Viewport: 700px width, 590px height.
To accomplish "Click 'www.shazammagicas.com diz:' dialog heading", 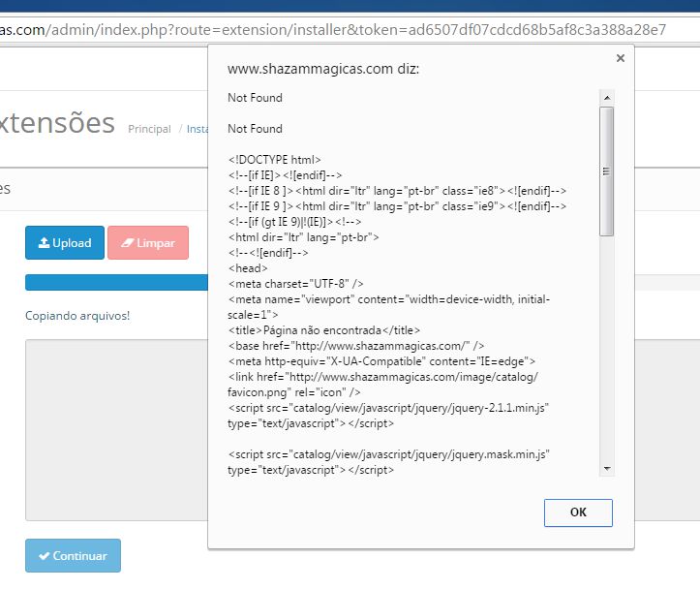I will point(323,69).
